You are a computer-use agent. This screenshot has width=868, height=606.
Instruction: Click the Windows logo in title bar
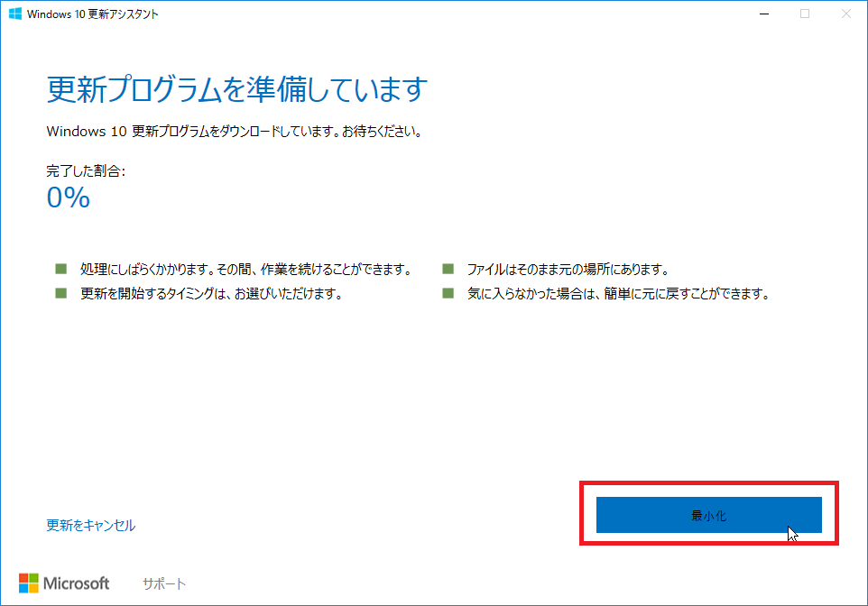(15, 14)
